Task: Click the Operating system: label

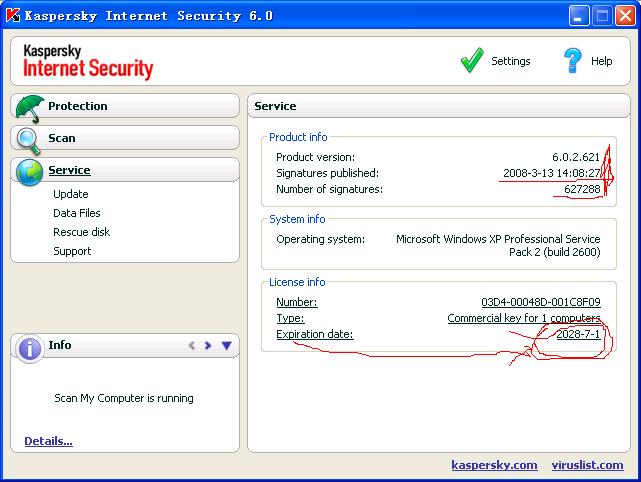Action: pyautogui.click(x=320, y=239)
